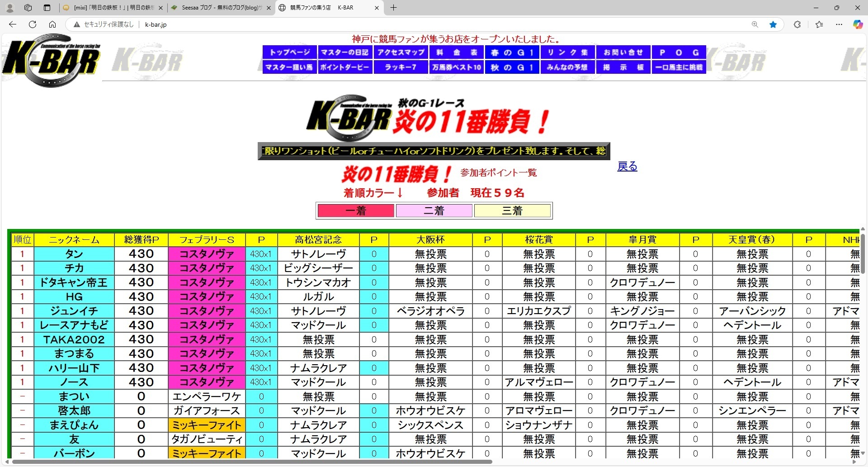Click the フェブラリーS column header
The height and width of the screenshot is (467, 868).
207,240
